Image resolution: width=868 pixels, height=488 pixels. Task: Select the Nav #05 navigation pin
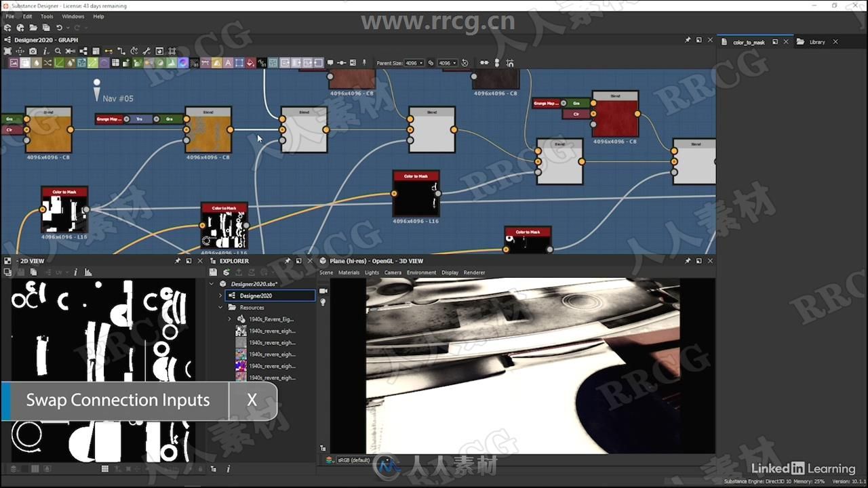[97, 90]
